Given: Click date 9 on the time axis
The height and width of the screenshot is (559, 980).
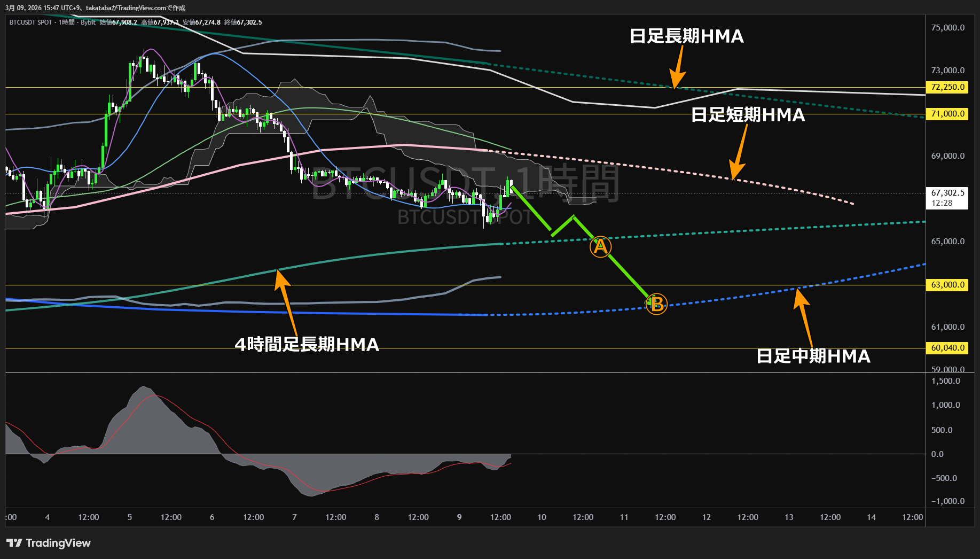Looking at the screenshot, I should [459, 517].
